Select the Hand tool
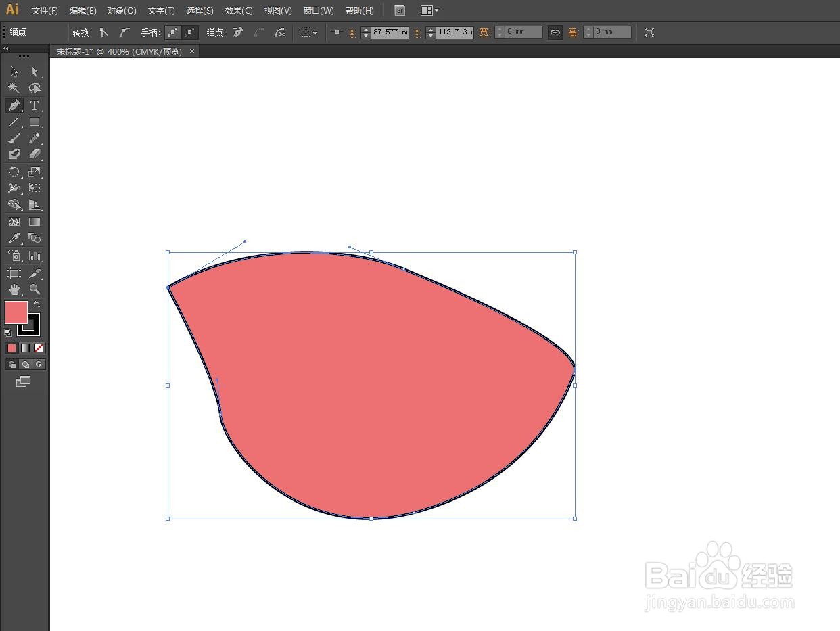 pyautogui.click(x=14, y=289)
